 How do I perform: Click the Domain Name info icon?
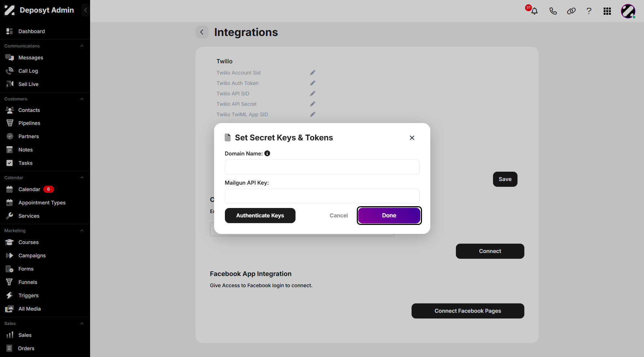[x=267, y=153]
